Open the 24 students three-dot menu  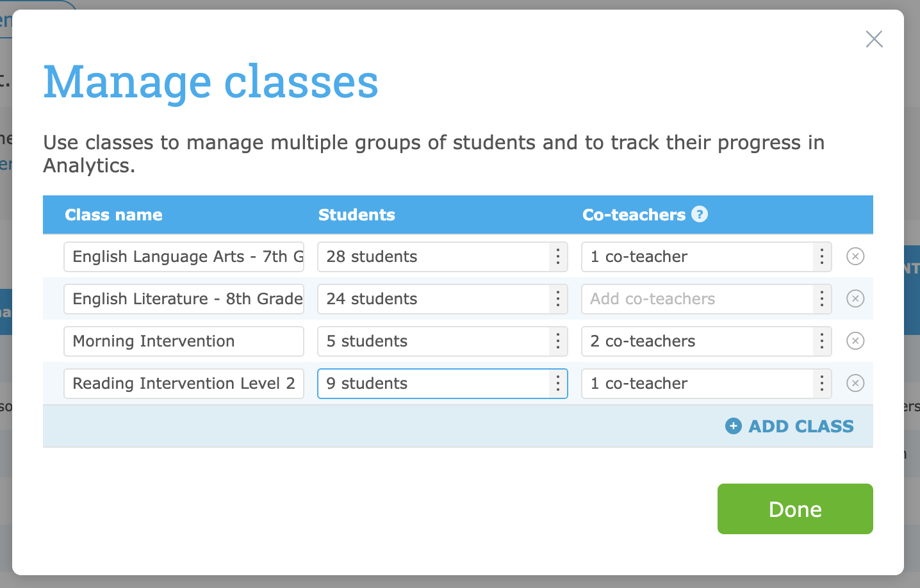coord(558,299)
